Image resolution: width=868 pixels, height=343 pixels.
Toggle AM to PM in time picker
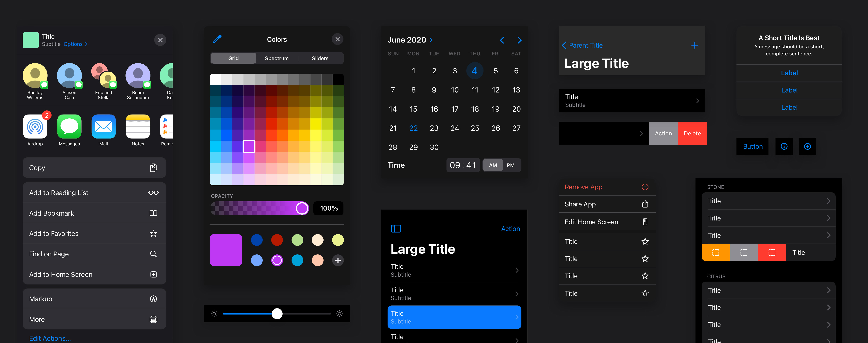pyautogui.click(x=510, y=165)
